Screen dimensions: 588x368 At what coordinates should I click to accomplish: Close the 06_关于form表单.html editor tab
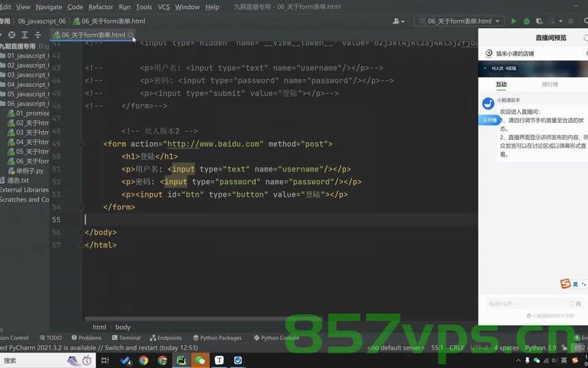(131, 35)
